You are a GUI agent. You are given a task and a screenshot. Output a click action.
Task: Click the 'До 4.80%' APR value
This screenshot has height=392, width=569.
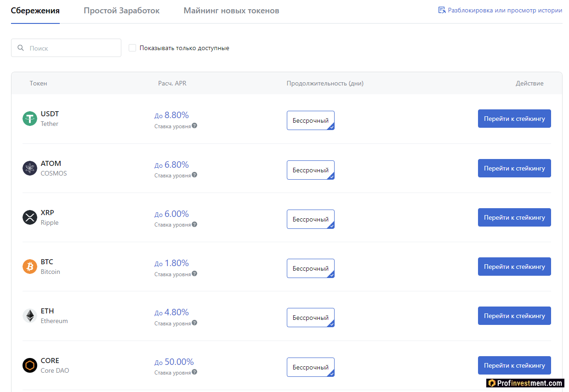pyautogui.click(x=171, y=312)
